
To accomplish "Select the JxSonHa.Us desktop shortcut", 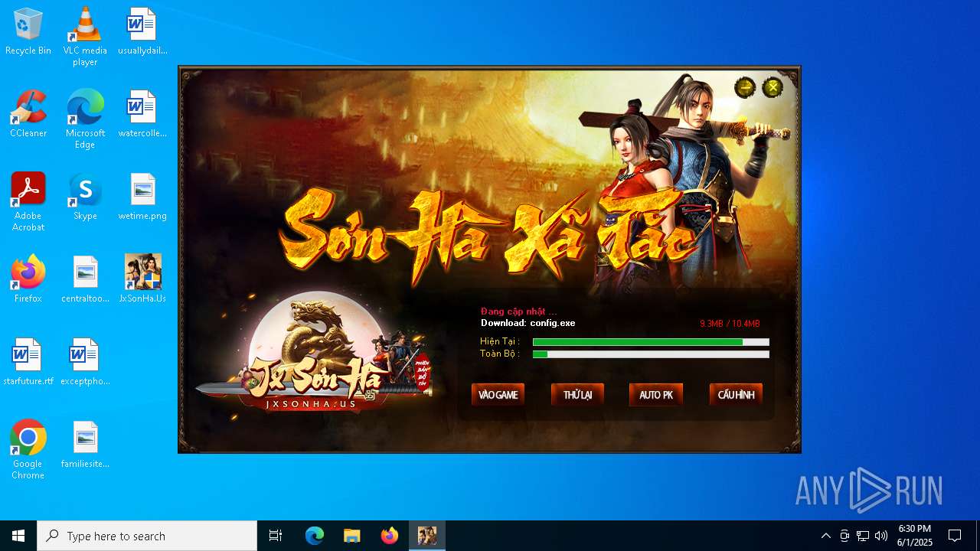I will tap(142, 280).
